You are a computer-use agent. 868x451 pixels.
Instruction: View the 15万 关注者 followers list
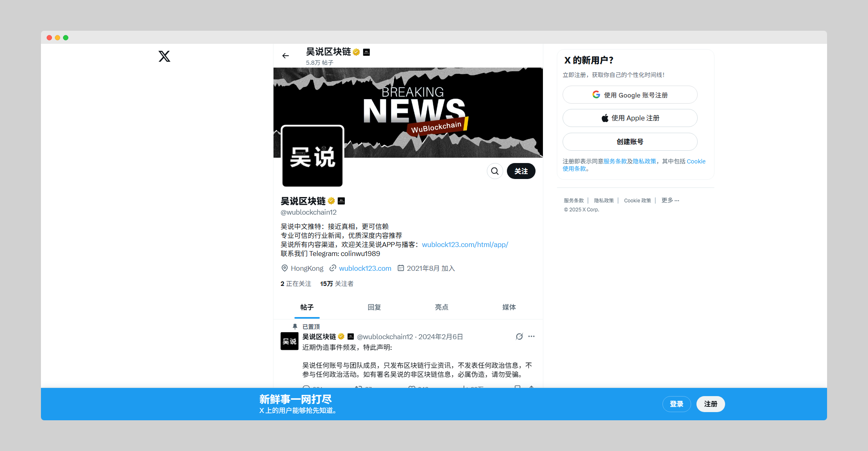pos(337,283)
